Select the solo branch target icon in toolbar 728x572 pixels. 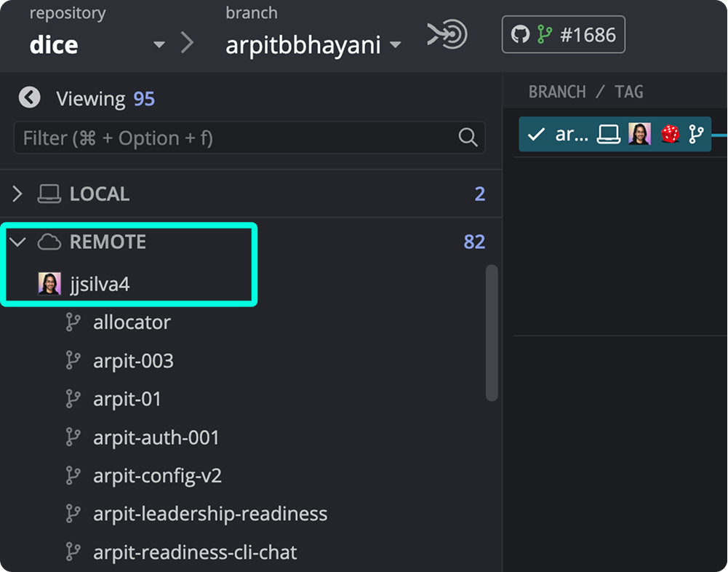click(x=446, y=34)
